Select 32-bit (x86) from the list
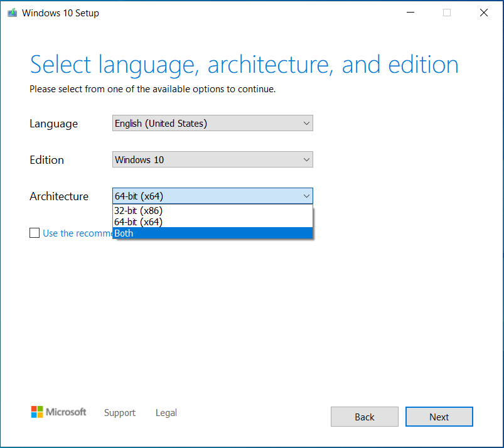Image resolution: width=504 pixels, height=448 pixels. point(213,210)
